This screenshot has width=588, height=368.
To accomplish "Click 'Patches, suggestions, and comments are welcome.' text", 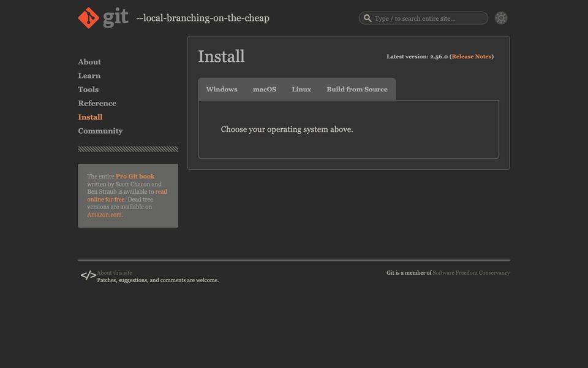I will [x=158, y=280].
